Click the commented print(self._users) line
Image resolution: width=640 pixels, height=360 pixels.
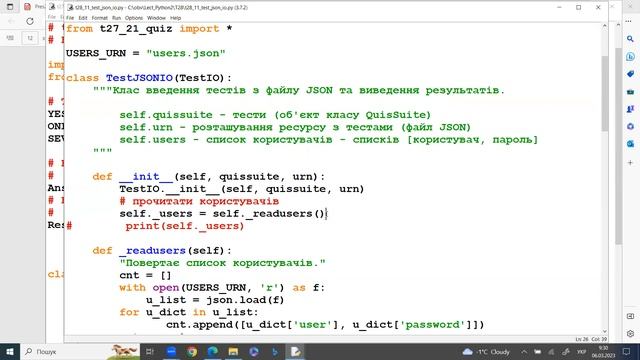(x=184, y=226)
